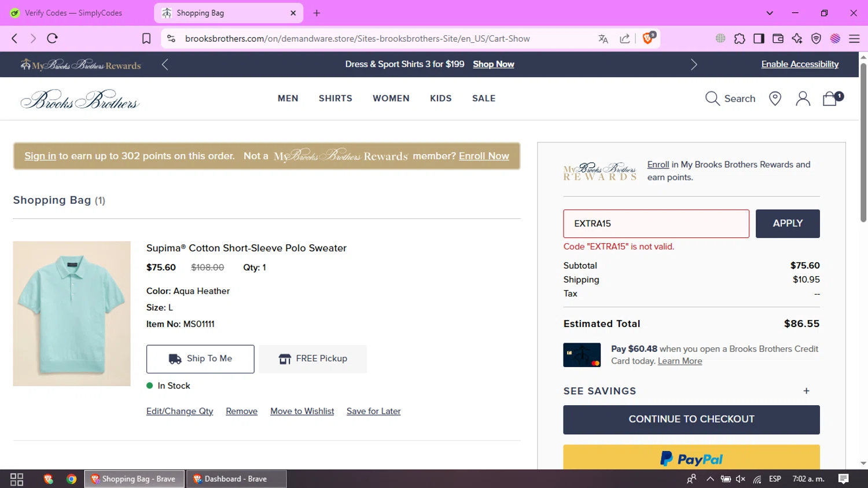
Task: Open KIDS menu
Action: 441,98
